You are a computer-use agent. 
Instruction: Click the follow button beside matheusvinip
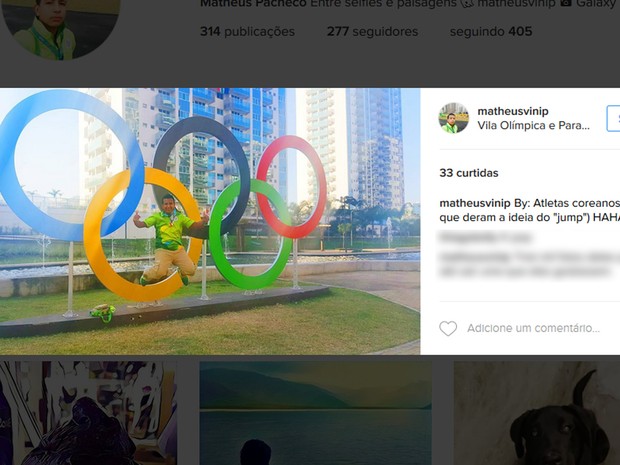pos(613,118)
